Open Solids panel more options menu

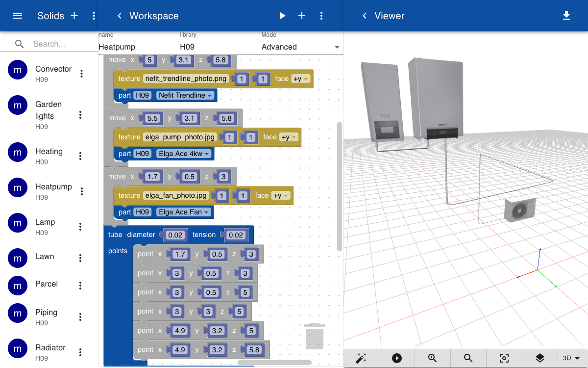click(94, 16)
